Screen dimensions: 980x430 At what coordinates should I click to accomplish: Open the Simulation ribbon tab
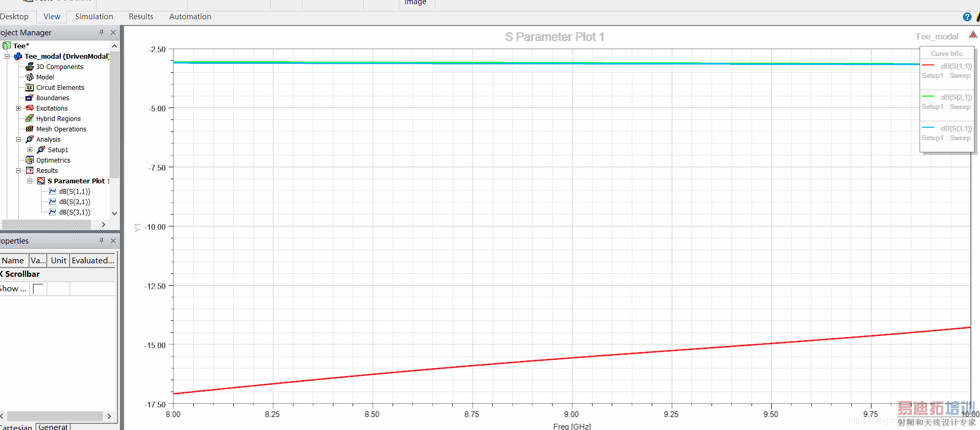(94, 17)
